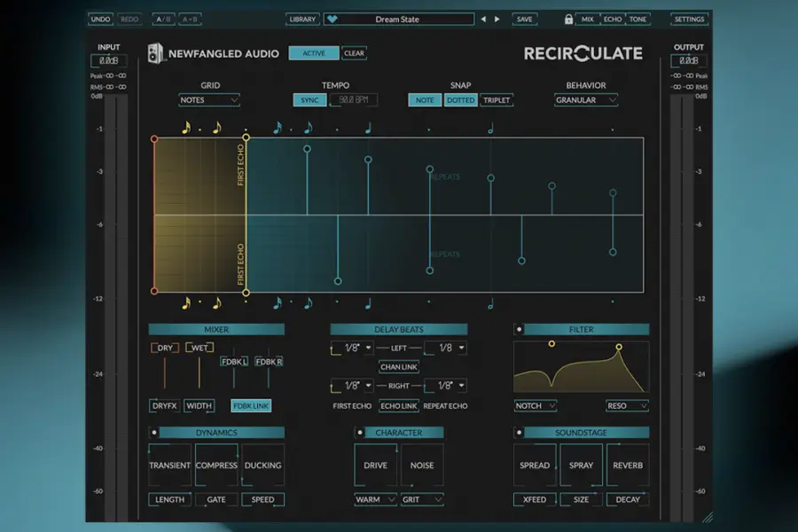The width and height of the screenshot is (798, 532).
Task: Click the SAVE preset button
Action: click(524, 20)
